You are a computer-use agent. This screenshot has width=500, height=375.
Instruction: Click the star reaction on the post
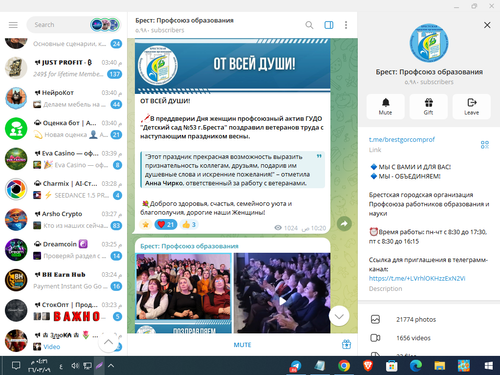click(146, 224)
